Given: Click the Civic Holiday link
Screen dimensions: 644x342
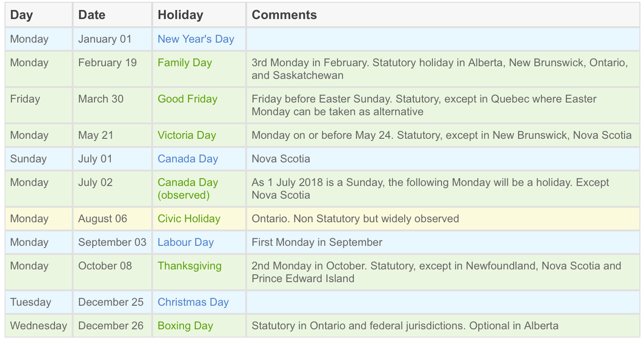Looking at the screenshot, I should point(189,219).
